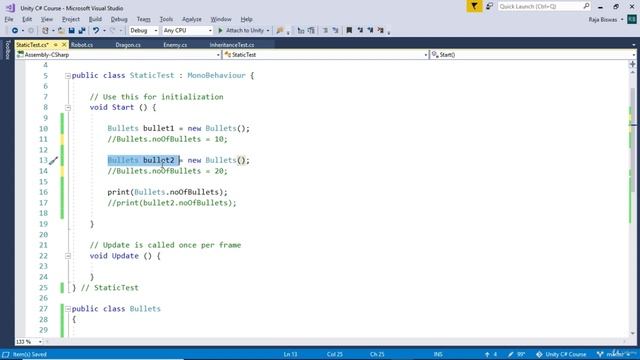Switch to the Dragon.cs tab
This screenshot has width=640, height=360.
[x=128, y=45]
